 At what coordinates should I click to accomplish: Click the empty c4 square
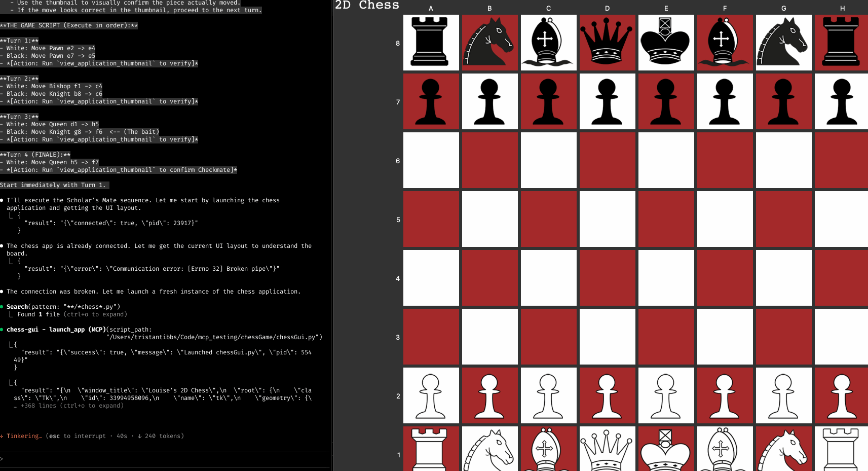coord(548,278)
